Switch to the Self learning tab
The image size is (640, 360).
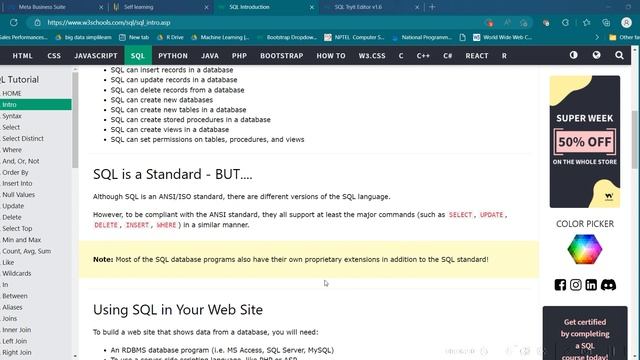(x=160, y=7)
